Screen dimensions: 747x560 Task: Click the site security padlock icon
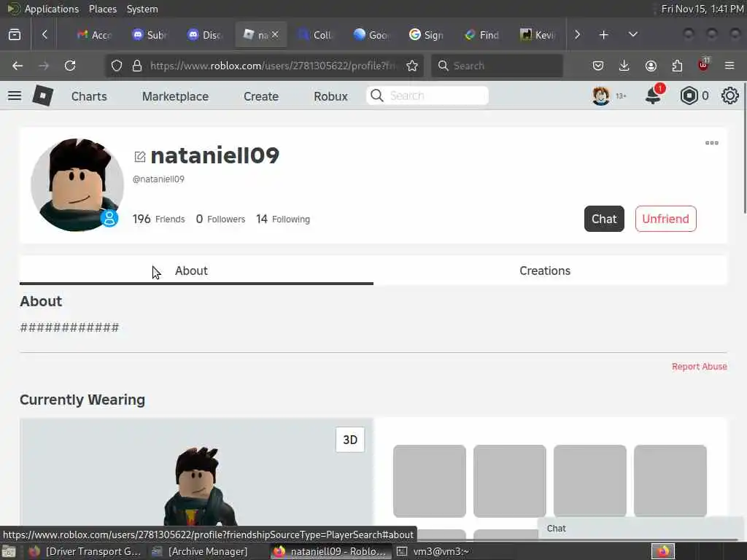[x=137, y=66]
